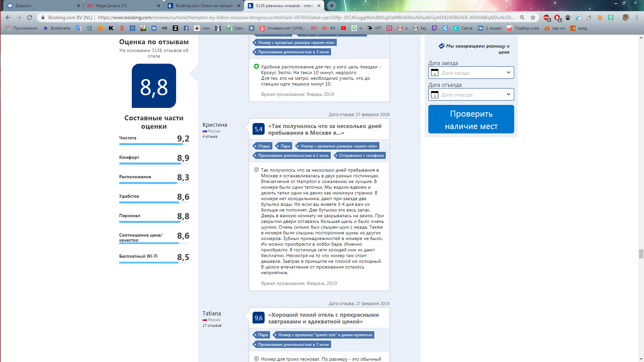Click Проверить наличие мест button
This screenshot has height=362, width=644.
point(471,119)
